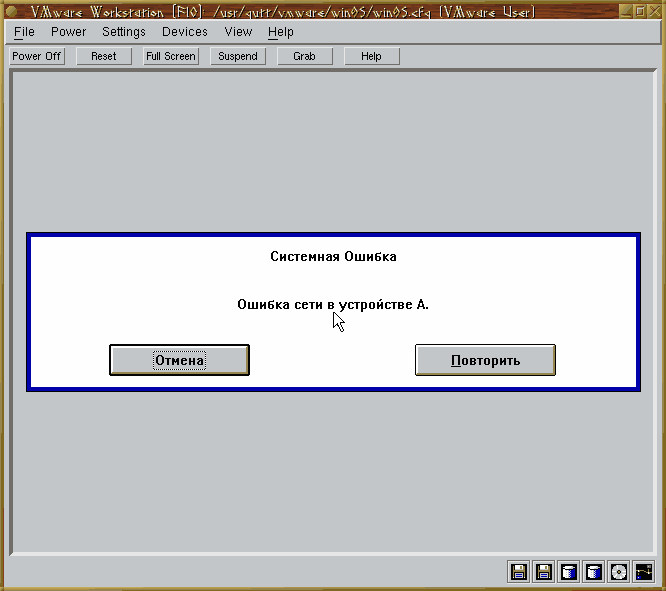666x591 pixels.
Task: Click the first floppy drive status icon
Action: click(519, 572)
